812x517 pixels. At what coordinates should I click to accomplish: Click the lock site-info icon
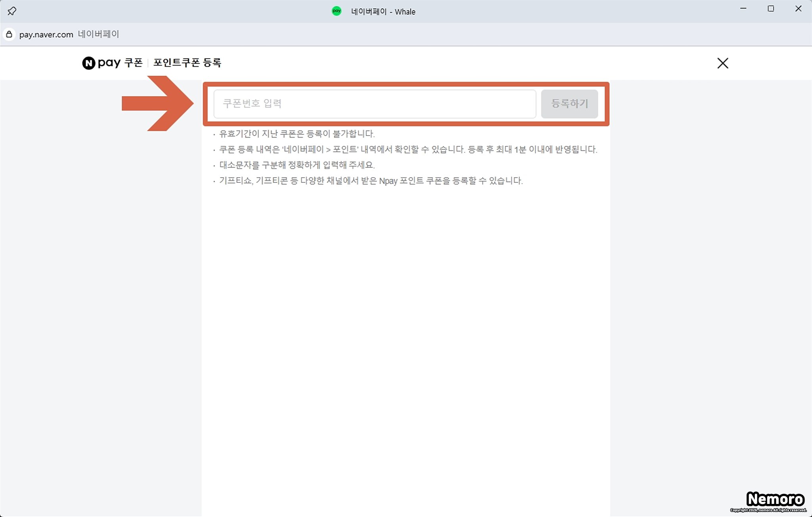pyautogui.click(x=9, y=34)
